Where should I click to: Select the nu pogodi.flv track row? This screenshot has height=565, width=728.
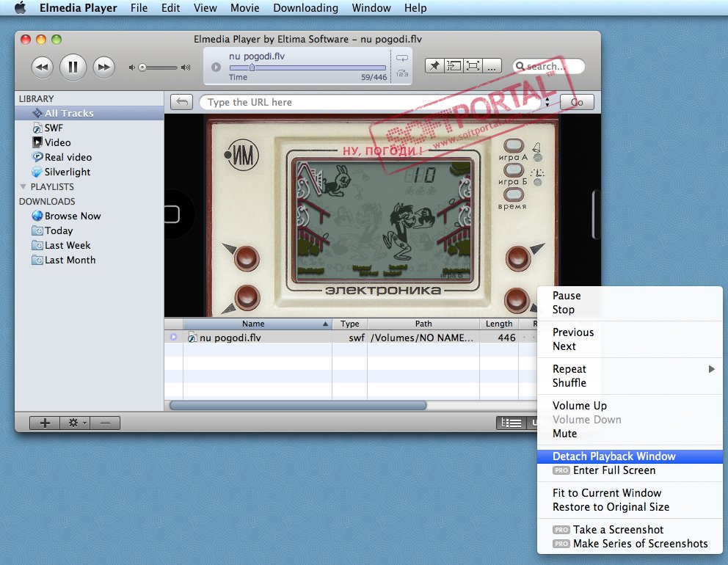pyautogui.click(x=351, y=338)
